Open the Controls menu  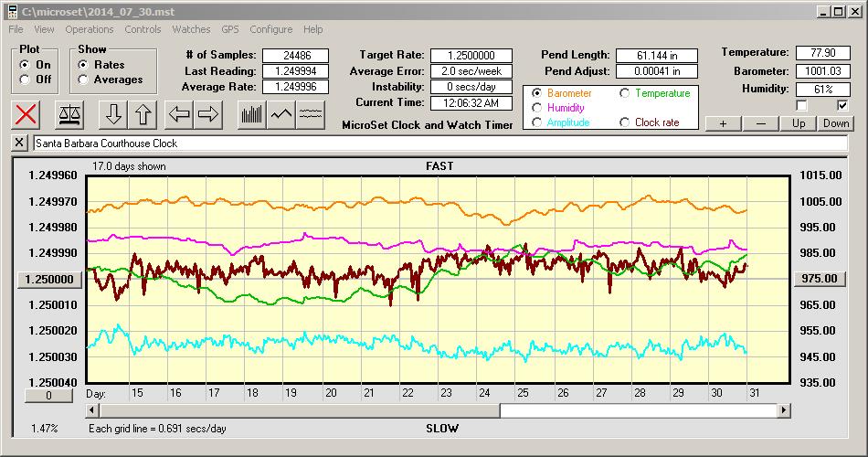tap(143, 29)
